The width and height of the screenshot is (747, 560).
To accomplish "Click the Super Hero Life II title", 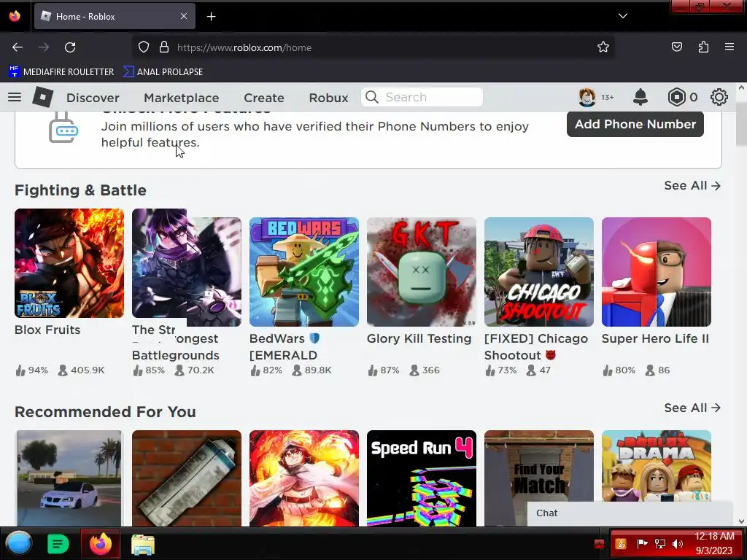I will 655,338.
